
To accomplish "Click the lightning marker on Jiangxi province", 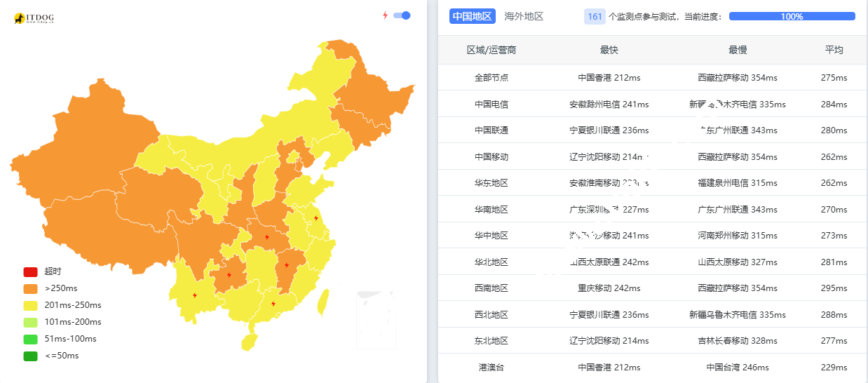I will coord(287,265).
